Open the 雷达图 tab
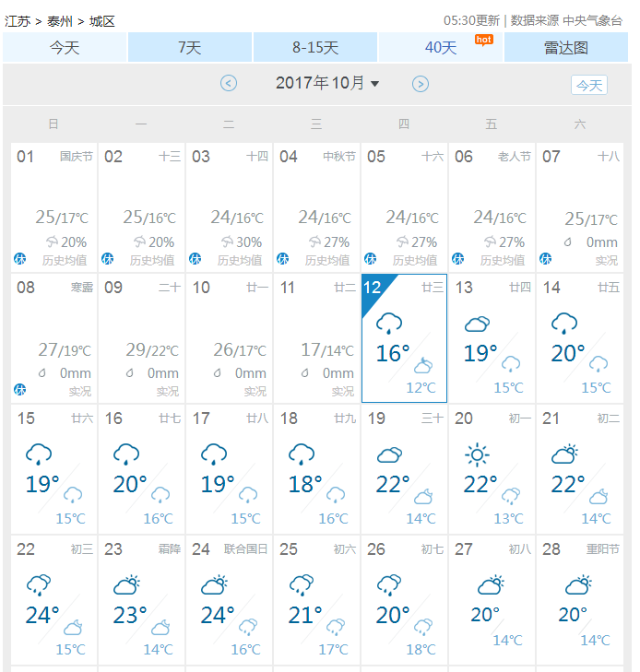The height and width of the screenshot is (672, 640). click(x=566, y=47)
